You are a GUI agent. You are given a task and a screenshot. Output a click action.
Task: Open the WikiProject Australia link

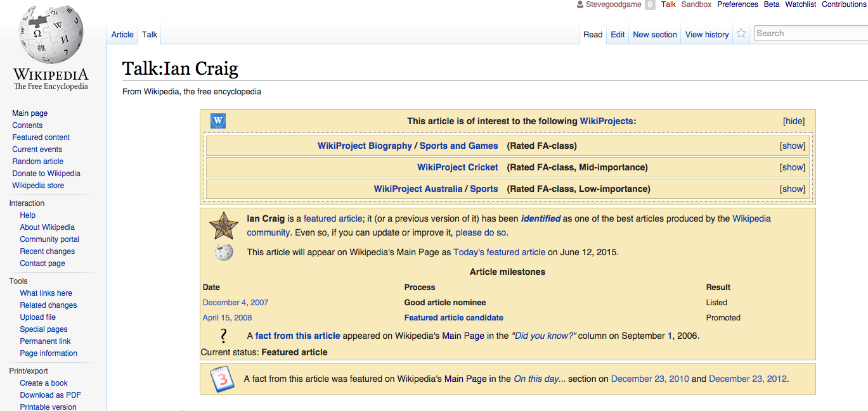click(x=418, y=189)
